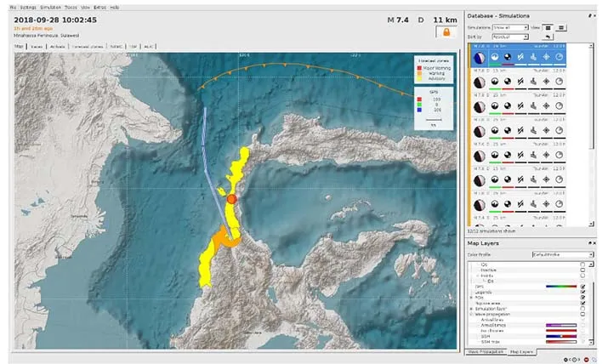This screenshot has width=608, height=364.
Task: Open the Simulations filter dropdown
Action: coord(510,27)
